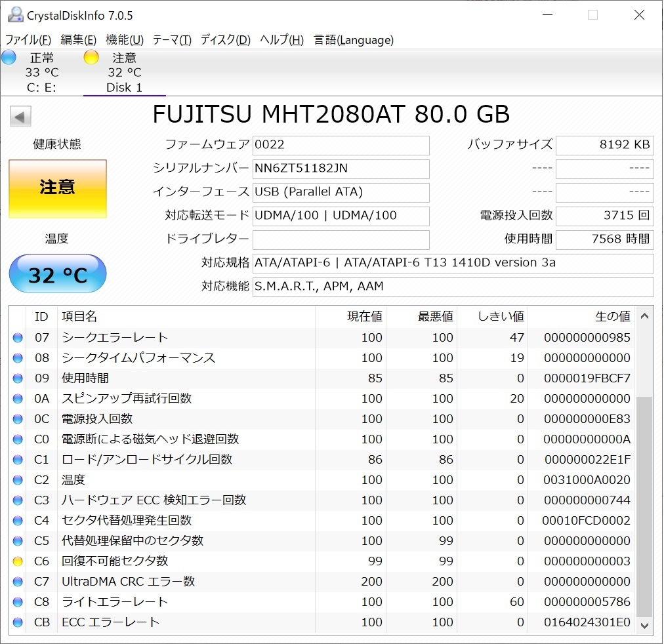The height and width of the screenshot is (644, 664).
Task: Click status dot for row 0C 電源投入回数
Action: (x=18, y=419)
